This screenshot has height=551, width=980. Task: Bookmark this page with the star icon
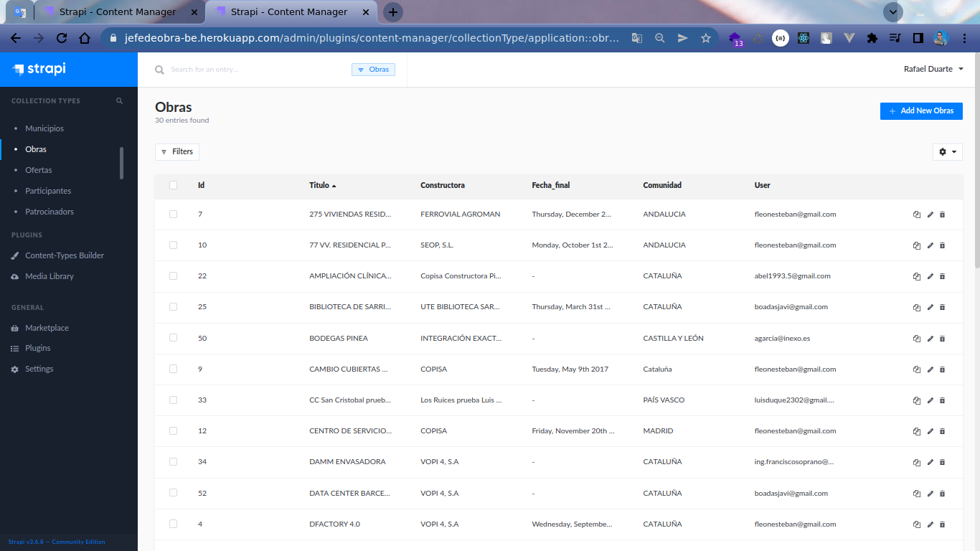706,38
